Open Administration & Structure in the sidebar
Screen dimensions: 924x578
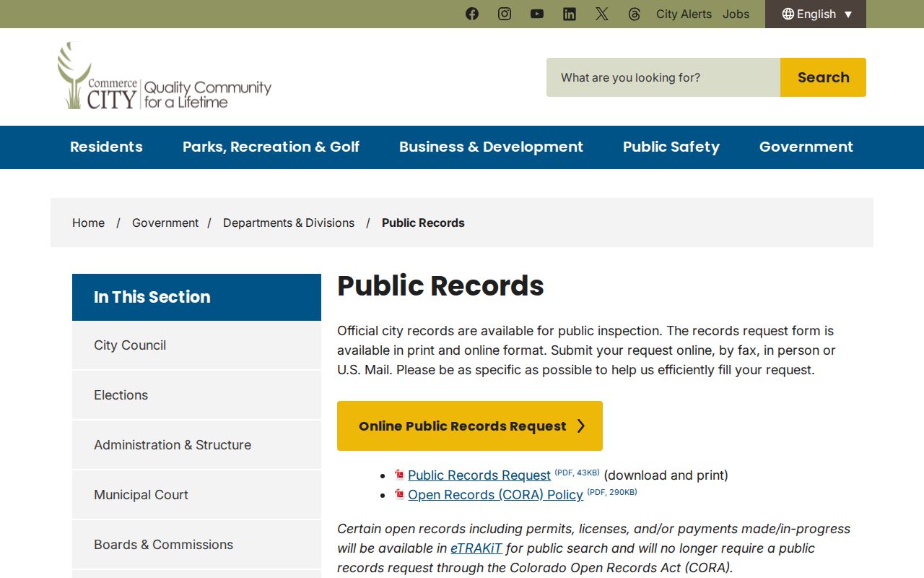click(196, 445)
